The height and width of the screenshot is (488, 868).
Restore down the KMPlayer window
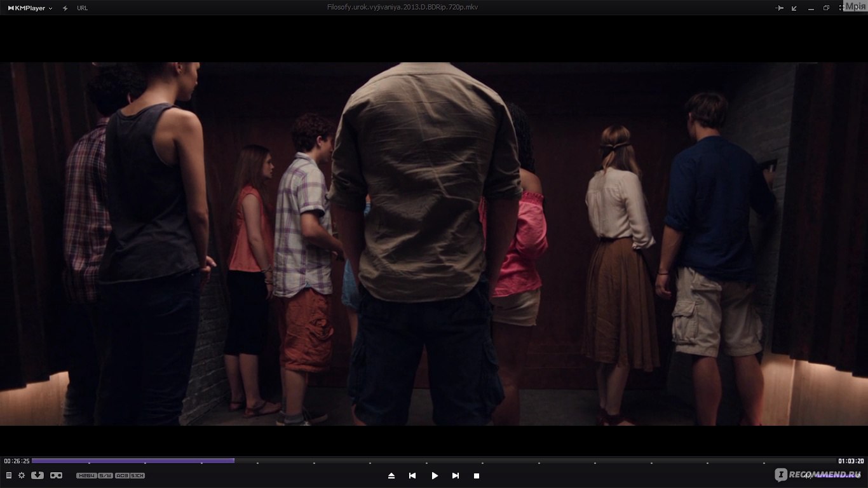[x=826, y=8]
